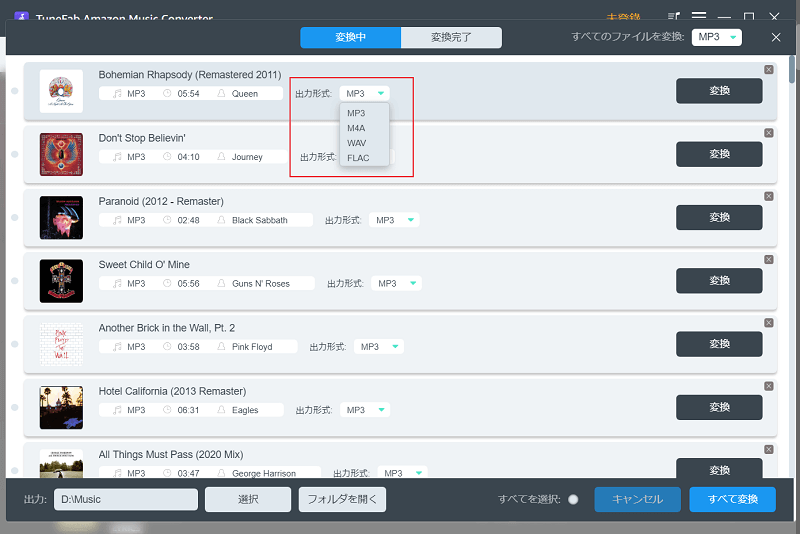Open Another Brick in the Wall format dropdown
The width and height of the screenshot is (800, 534).
click(x=379, y=346)
